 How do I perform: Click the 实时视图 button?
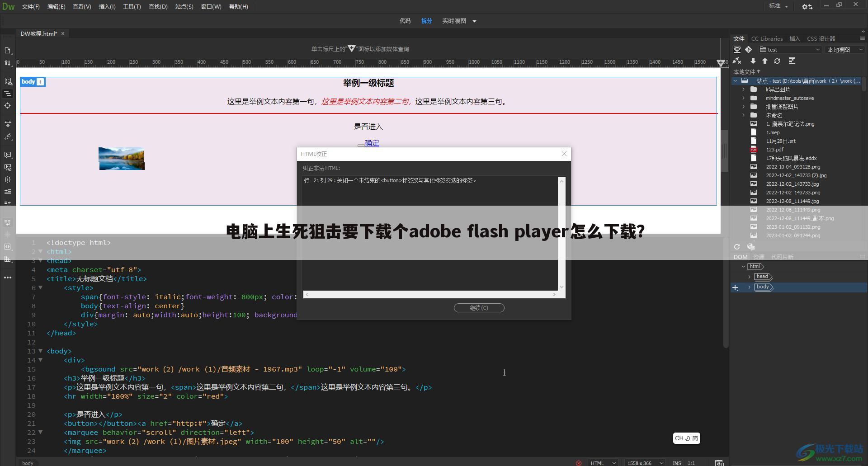click(x=454, y=21)
